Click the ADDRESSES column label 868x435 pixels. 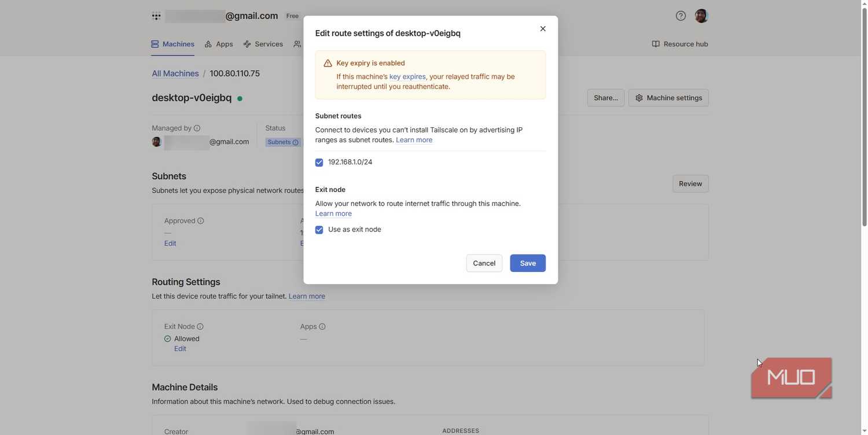[x=461, y=431]
